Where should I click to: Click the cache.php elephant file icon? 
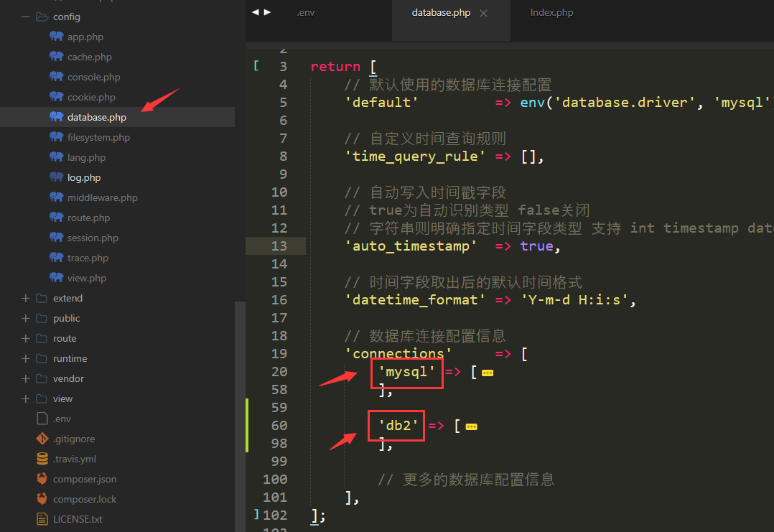coord(56,56)
